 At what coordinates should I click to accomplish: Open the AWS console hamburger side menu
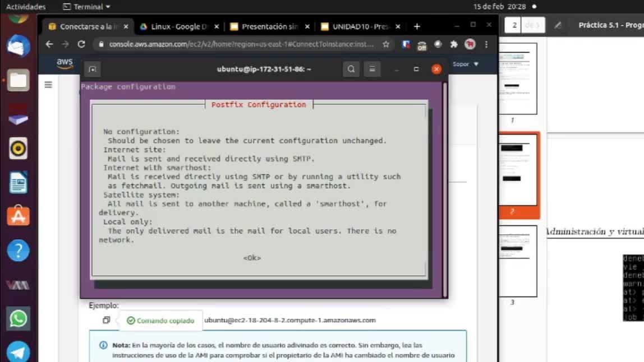coord(48,85)
